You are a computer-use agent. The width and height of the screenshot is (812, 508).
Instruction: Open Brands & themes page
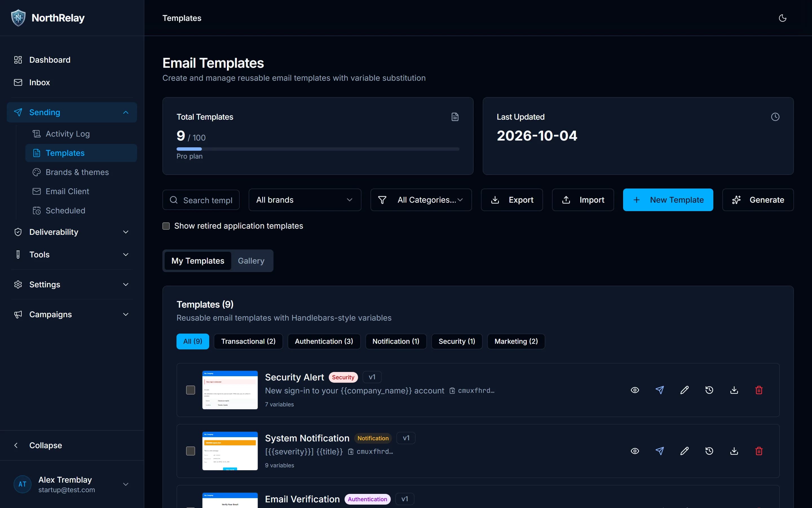pyautogui.click(x=81, y=172)
